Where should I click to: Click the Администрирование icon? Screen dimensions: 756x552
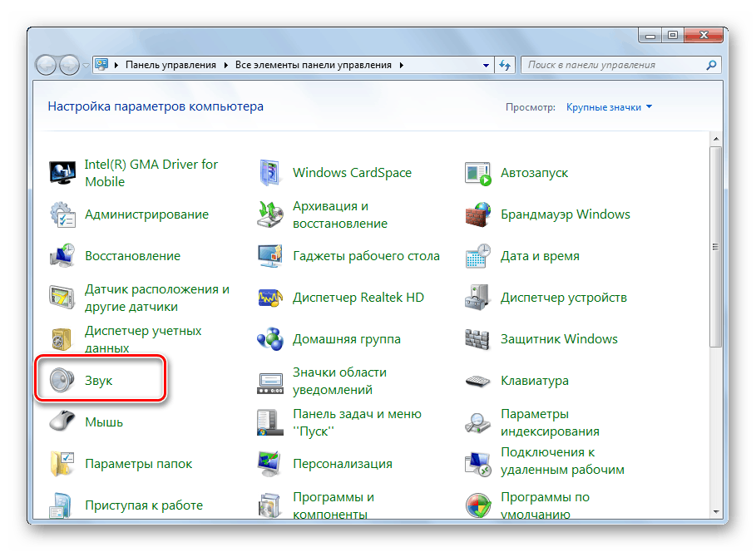(62, 214)
